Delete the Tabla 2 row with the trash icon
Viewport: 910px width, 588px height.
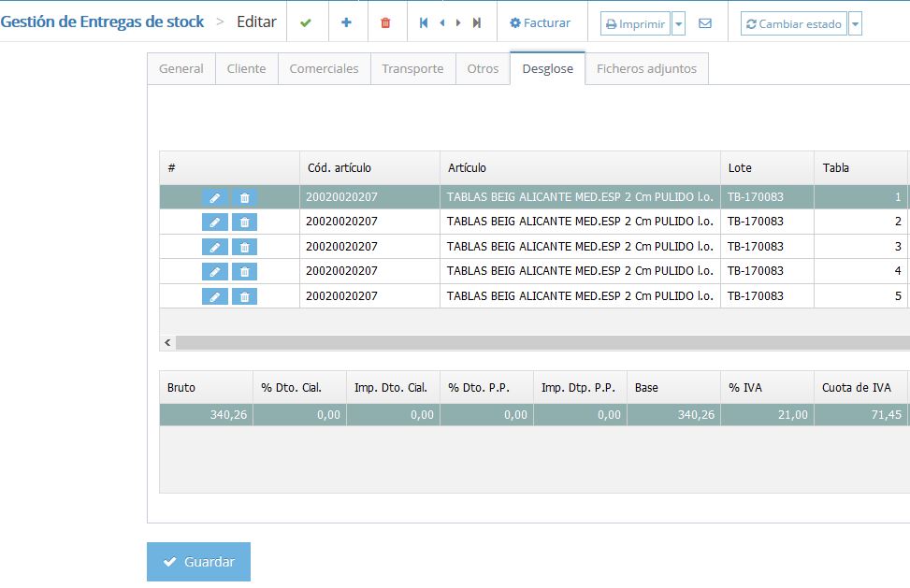244,222
